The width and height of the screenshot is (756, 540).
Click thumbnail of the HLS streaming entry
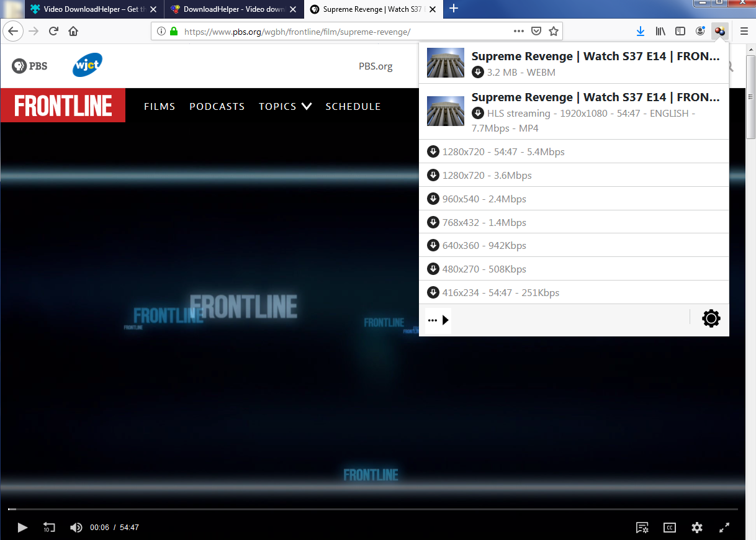pos(446,111)
